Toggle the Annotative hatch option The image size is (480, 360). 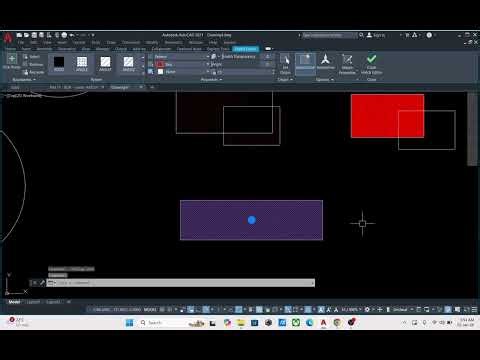325,63
